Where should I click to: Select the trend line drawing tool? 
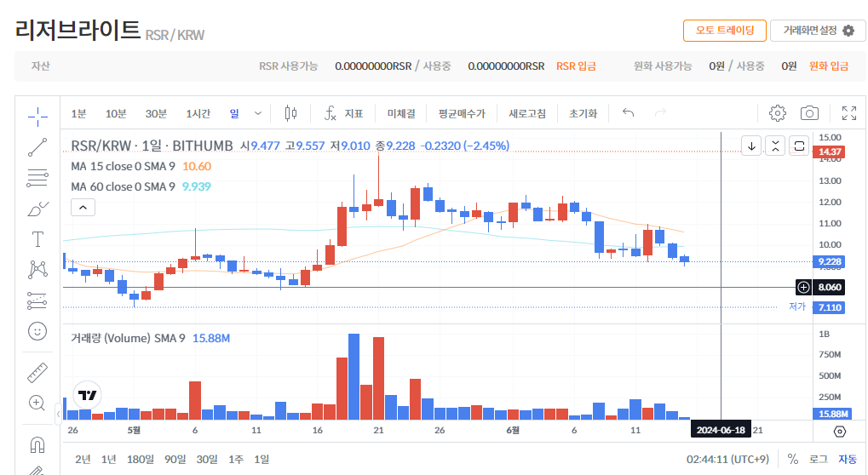37,147
